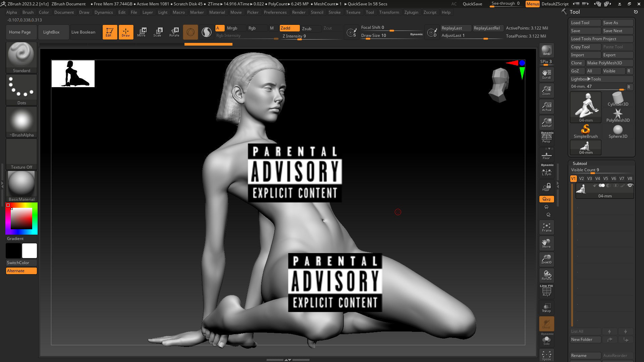Click the Zoom canvas icon

point(546,90)
